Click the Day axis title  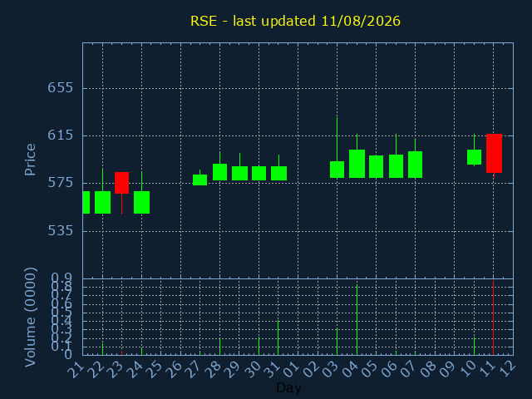click(x=288, y=387)
